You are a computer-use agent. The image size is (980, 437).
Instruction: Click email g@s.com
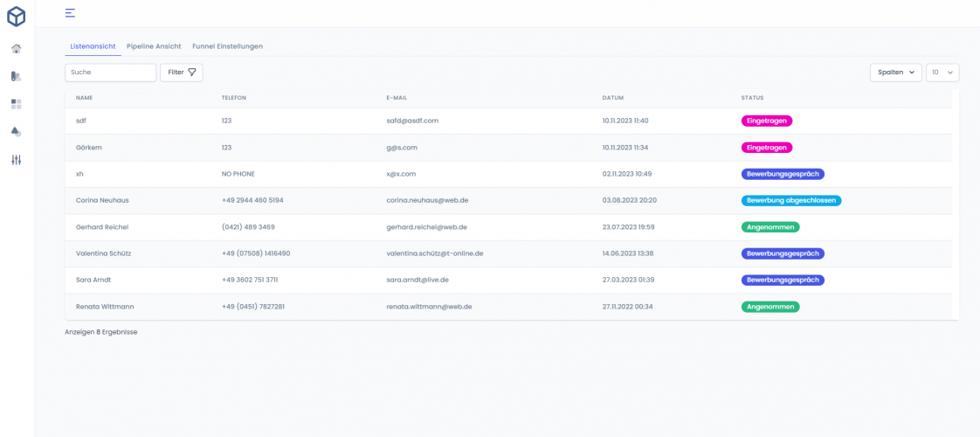402,148
